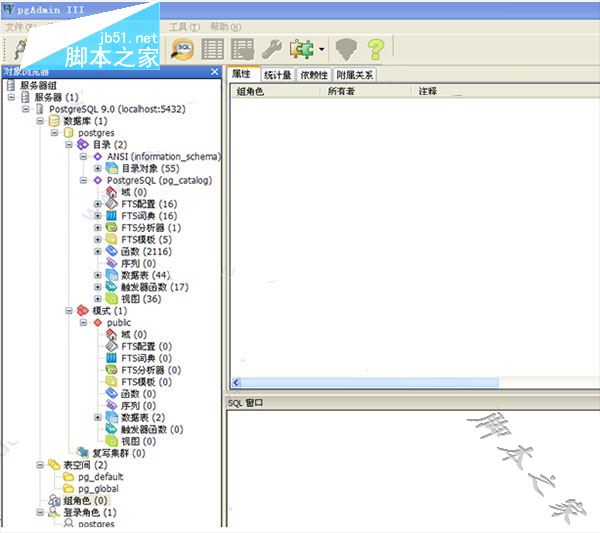Screen dimensions: 600x533
Task: Expand FTS配置 (16) under pg_catalog
Action: (x=98, y=204)
